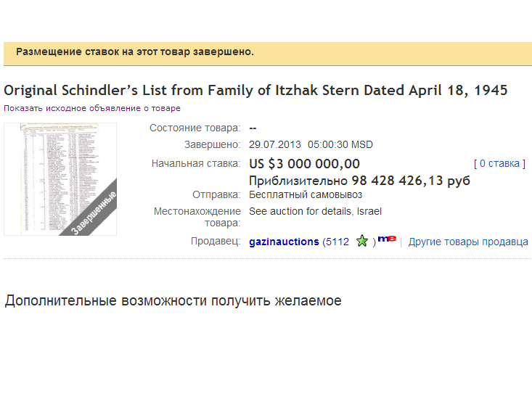Click "Показать исходное объявление о товаре" link
Image resolution: width=532 pixels, height=399 pixels.
92,108
